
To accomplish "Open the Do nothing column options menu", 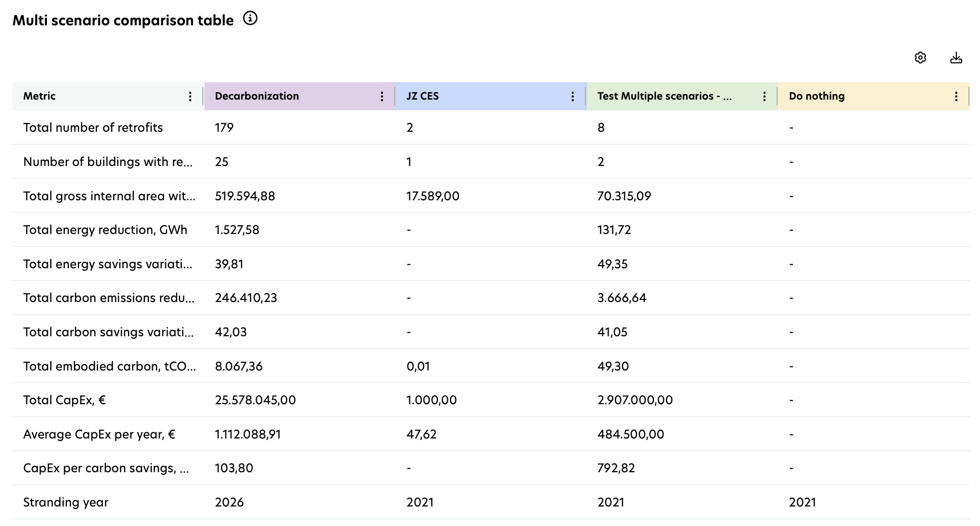I will pos(956,96).
